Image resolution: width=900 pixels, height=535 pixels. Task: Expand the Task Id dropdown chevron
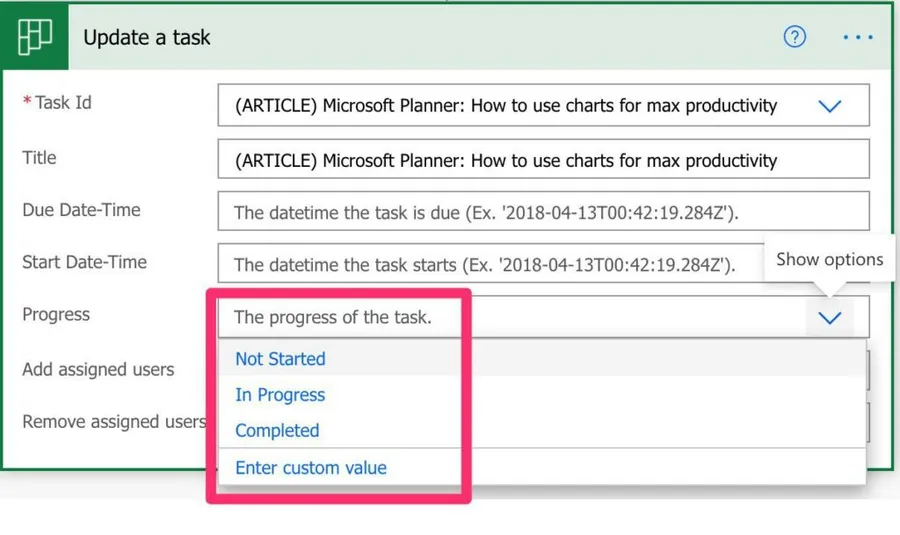pyautogui.click(x=829, y=106)
